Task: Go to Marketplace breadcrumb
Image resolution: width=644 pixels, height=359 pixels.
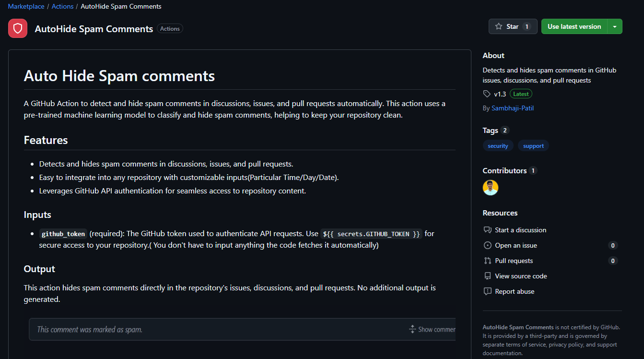Action: tap(26, 6)
